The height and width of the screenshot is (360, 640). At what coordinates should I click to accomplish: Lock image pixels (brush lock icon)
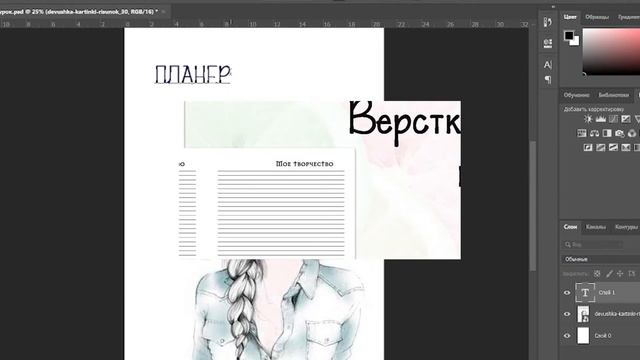[609, 274]
